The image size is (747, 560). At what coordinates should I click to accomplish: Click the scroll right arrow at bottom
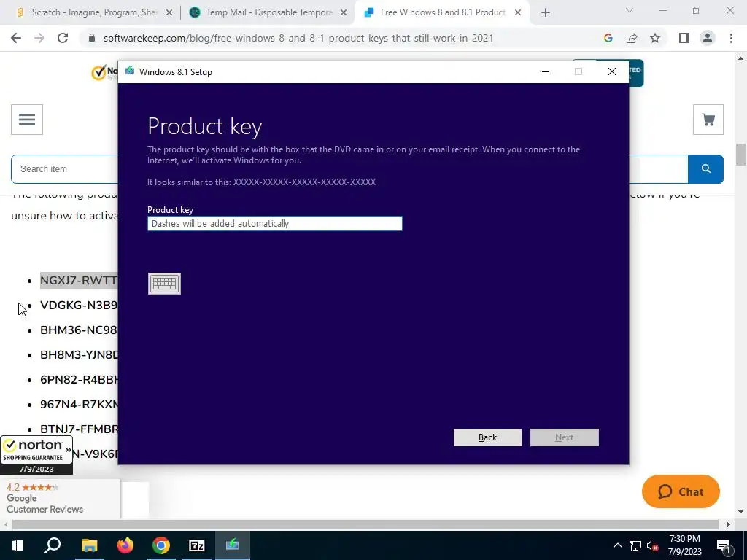[x=729, y=524]
